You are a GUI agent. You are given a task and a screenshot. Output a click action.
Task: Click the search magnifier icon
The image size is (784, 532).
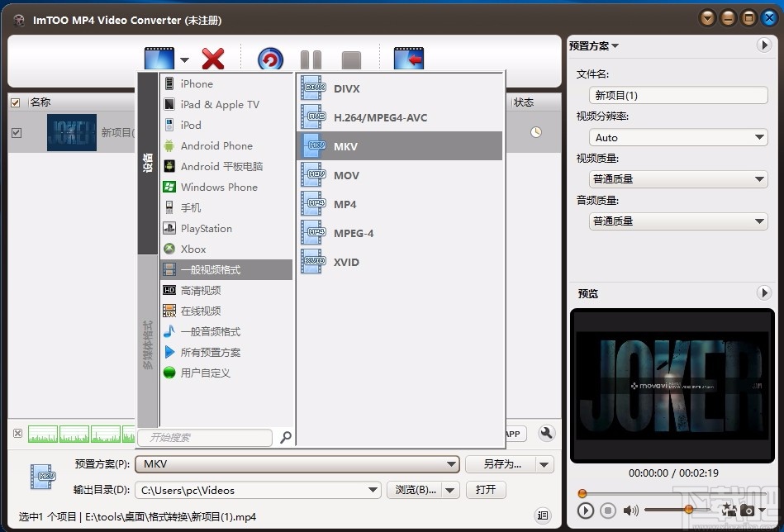click(285, 437)
